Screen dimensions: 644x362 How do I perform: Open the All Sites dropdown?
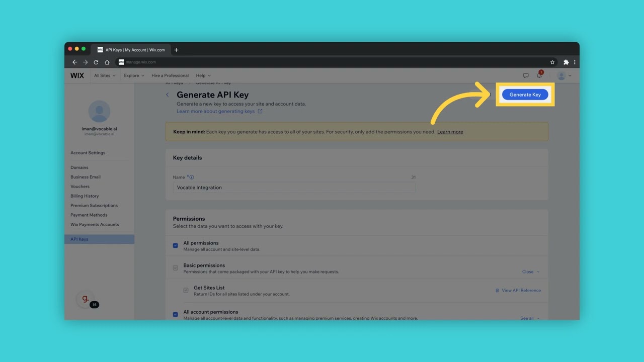click(x=105, y=75)
